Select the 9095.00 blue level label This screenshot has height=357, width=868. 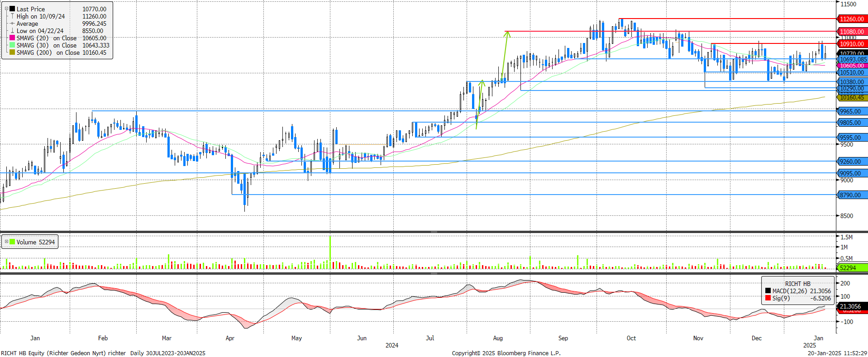click(852, 173)
